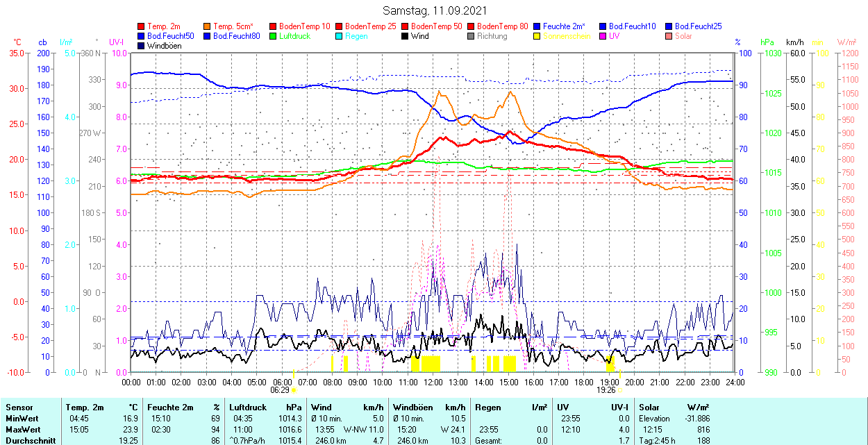Click the BodenTemp 50 legend label
The height and width of the screenshot is (445, 868).
pyautogui.click(x=435, y=26)
